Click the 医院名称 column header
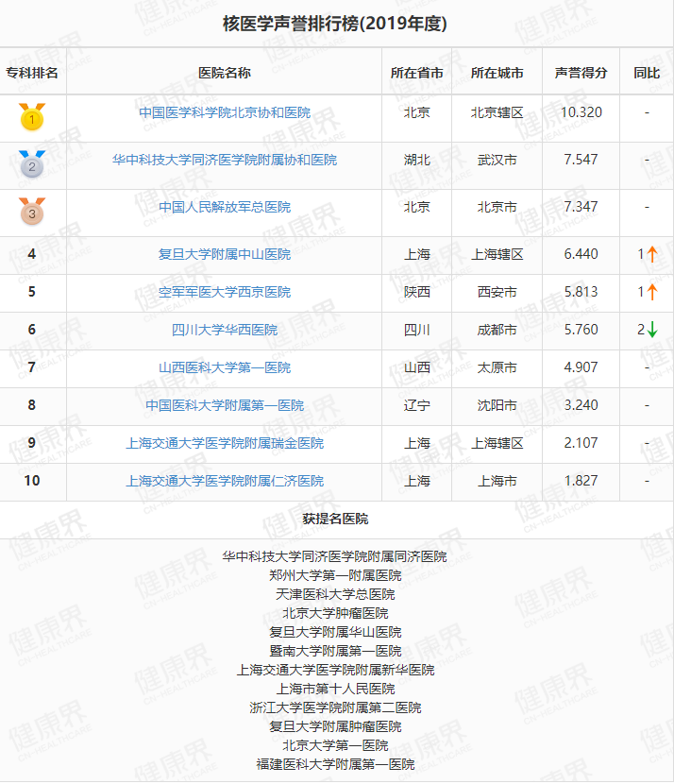The width and height of the screenshot is (674, 784). point(225,73)
